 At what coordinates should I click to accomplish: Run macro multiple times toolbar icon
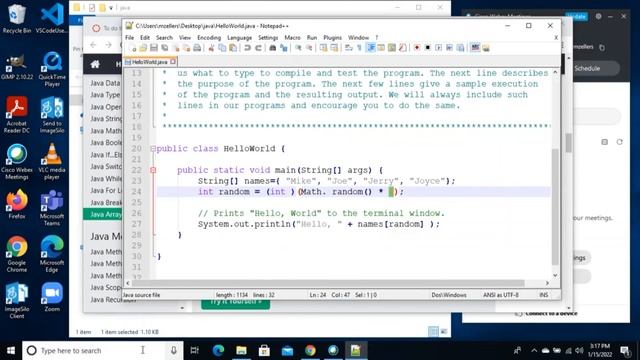(x=449, y=48)
